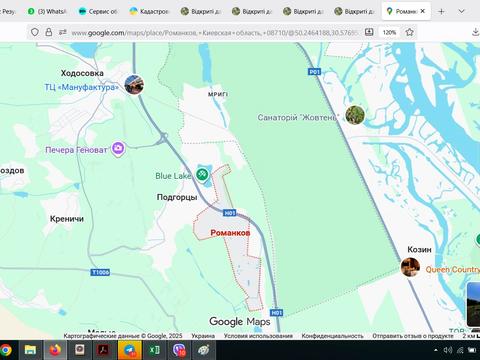The height and width of the screenshot is (360, 480).
Task: Click the battery tray icon
Action: 472,350
